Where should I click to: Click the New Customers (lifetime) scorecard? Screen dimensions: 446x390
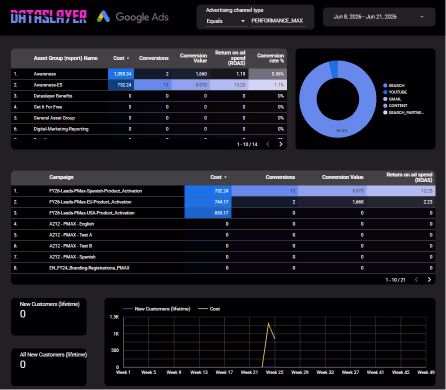click(49, 317)
